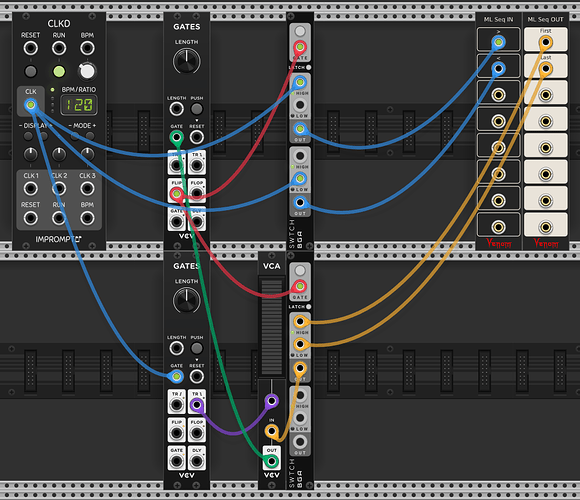The width and height of the screenshot is (580, 500).
Task: Click the GATE input jack on upper GATES
Action: (176, 137)
